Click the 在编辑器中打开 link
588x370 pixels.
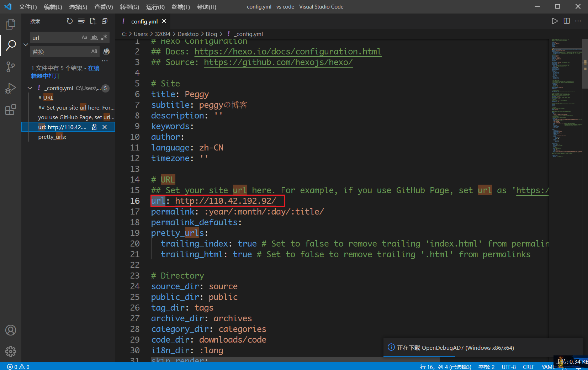pyautogui.click(x=65, y=72)
